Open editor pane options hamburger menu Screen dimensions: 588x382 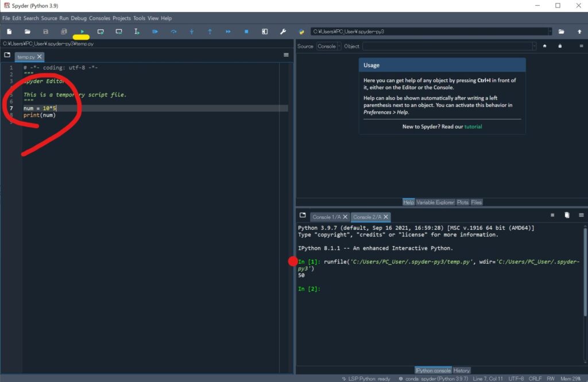pos(286,55)
